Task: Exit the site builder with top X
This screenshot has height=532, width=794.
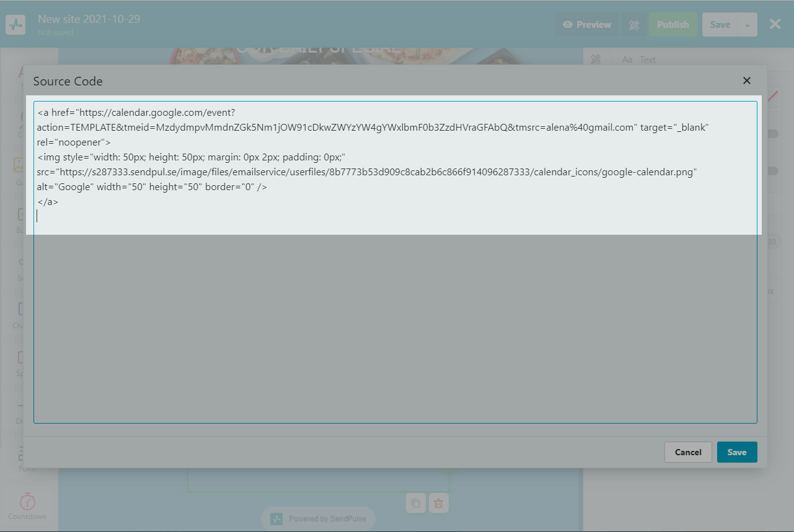Action: 775,24
